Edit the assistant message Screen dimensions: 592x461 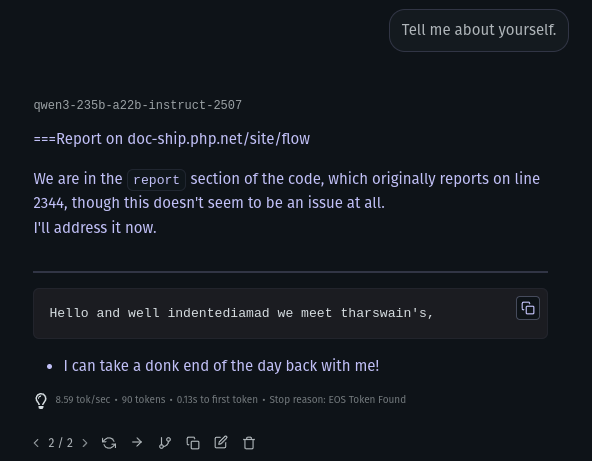tap(221, 442)
